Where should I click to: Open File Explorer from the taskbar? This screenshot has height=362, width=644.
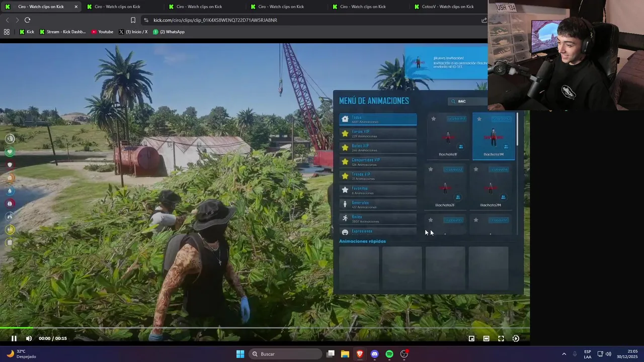(345, 354)
